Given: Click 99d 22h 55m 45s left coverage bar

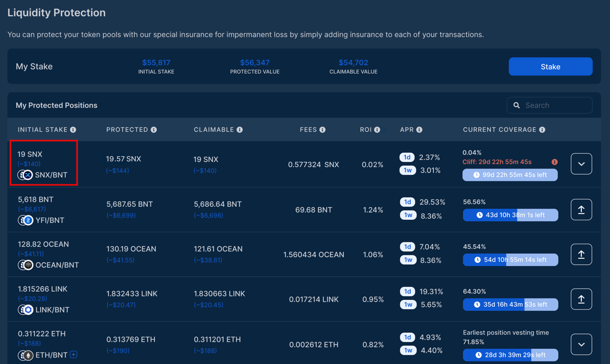Looking at the screenshot, I should click(510, 175).
